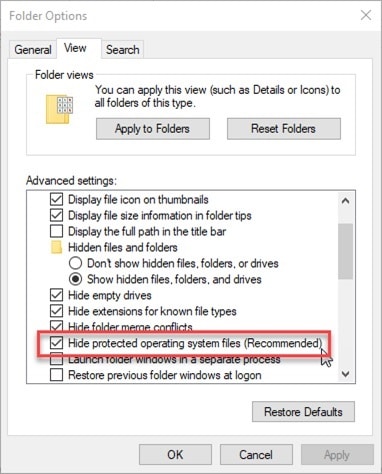Image resolution: width=382 pixels, height=474 pixels.
Task: Click the Reset Folders button
Action: (x=284, y=129)
